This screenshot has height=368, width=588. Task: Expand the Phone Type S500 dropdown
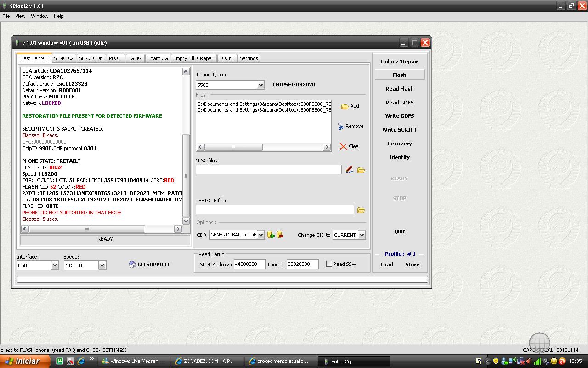click(x=260, y=85)
